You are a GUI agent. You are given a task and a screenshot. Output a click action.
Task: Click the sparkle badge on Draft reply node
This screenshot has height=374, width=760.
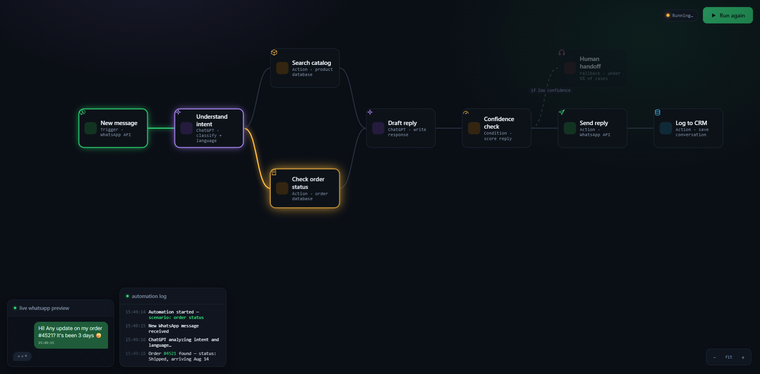(370, 112)
